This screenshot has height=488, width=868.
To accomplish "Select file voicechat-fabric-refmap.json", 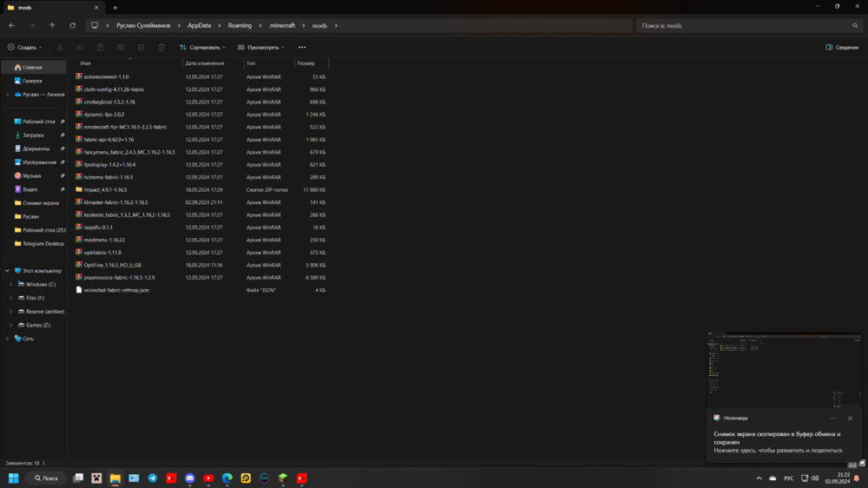I will click(x=116, y=290).
